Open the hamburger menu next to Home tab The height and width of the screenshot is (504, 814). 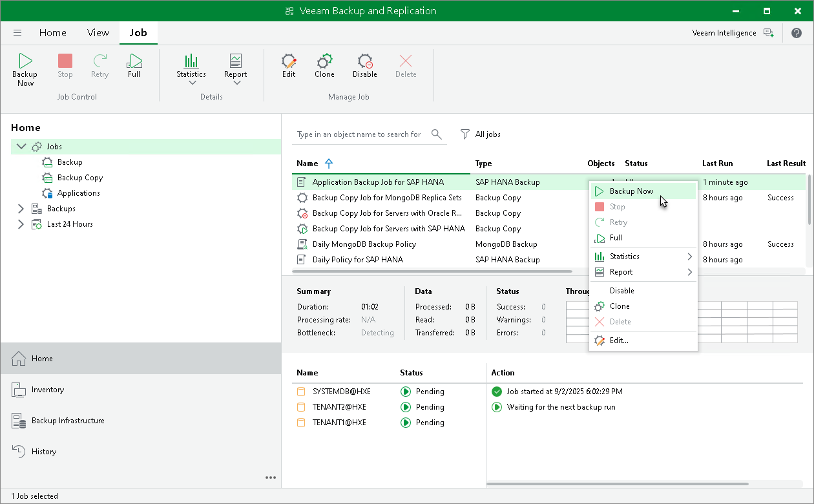(x=17, y=32)
